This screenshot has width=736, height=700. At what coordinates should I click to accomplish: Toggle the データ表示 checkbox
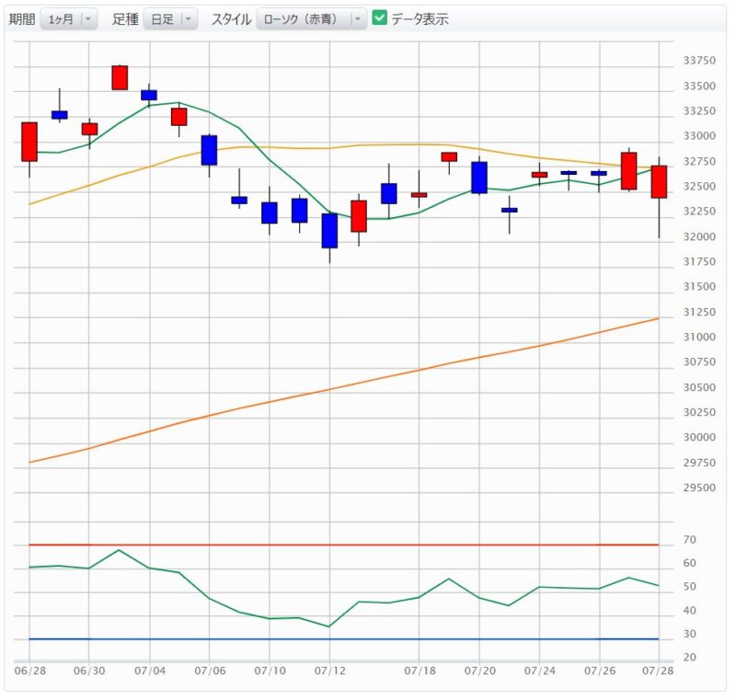379,18
